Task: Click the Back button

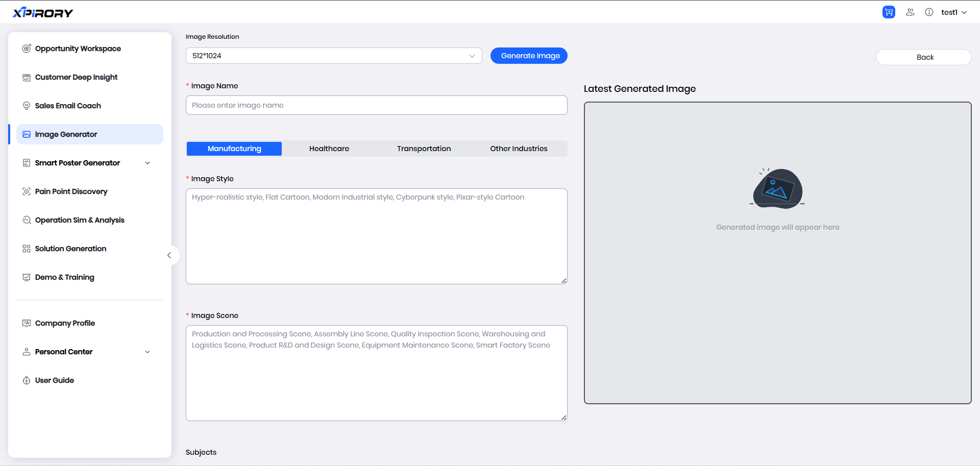Action: coord(923,57)
